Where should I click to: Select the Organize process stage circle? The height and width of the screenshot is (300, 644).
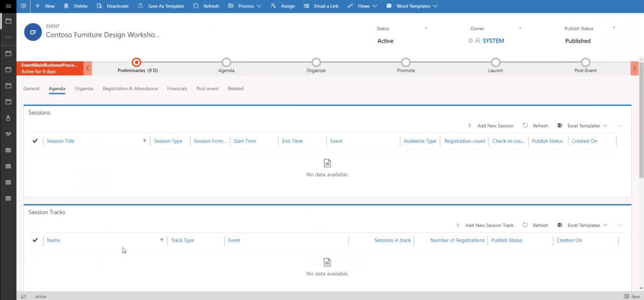pos(316,62)
